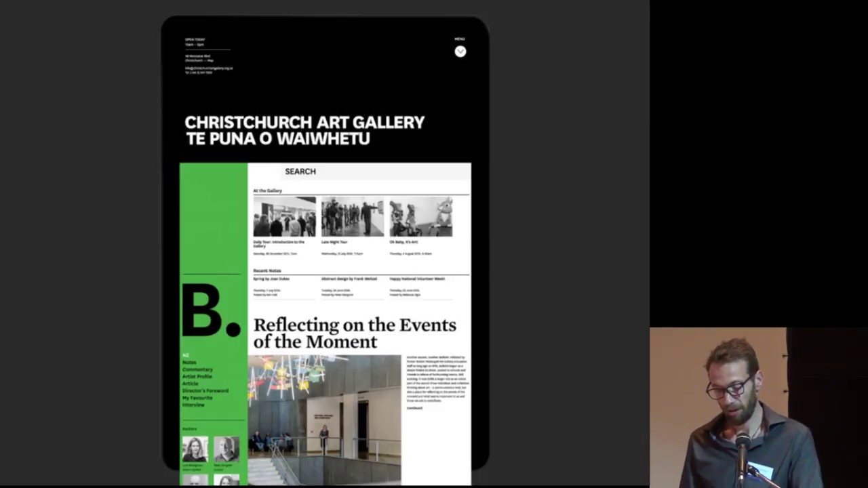Open Happy National Volunteer Week note
868x488 pixels.
click(x=417, y=279)
